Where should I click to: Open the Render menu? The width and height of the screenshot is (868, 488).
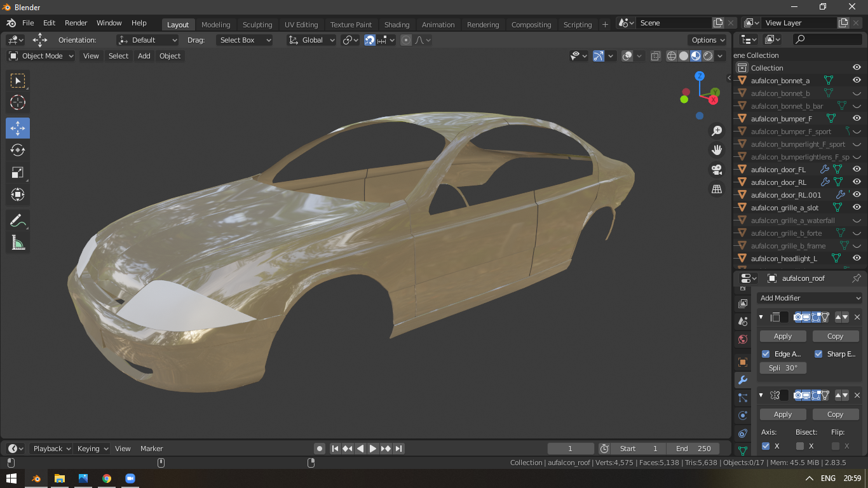point(76,23)
